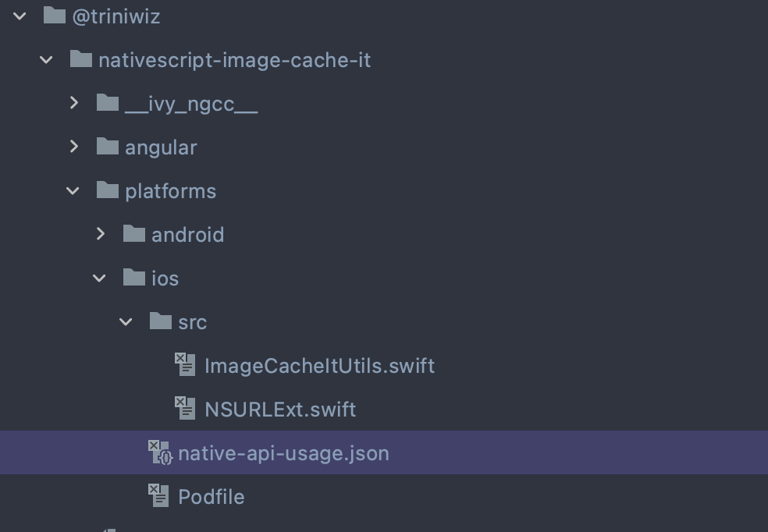Click the platforms folder icon
This screenshot has height=532, width=768.
point(108,190)
